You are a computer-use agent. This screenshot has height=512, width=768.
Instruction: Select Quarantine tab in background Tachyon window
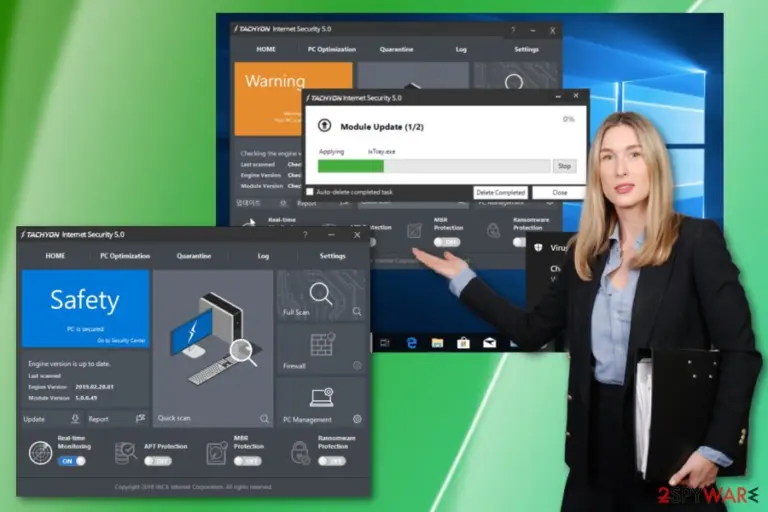pos(396,49)
